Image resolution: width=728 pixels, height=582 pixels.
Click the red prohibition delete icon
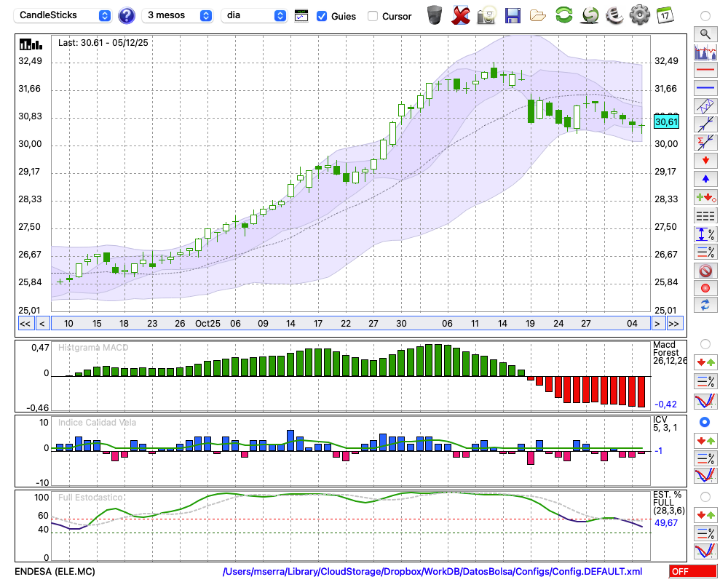click(x=705, y=271)
